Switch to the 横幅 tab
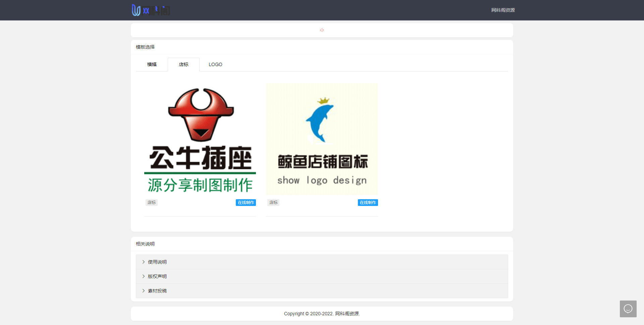 click(x=152, y=64)
